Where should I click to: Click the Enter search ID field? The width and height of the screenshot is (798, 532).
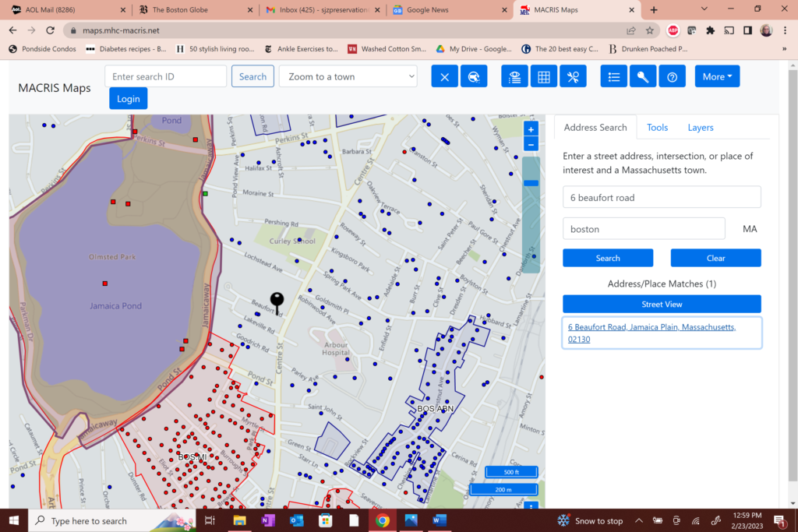165,76
